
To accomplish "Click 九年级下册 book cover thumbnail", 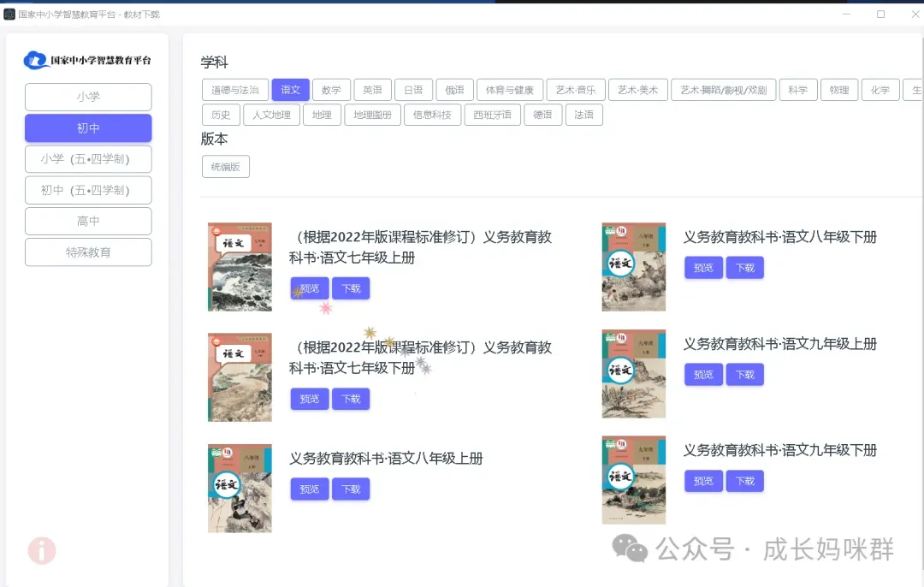I will pyautogui.click(x=633, y=480).
